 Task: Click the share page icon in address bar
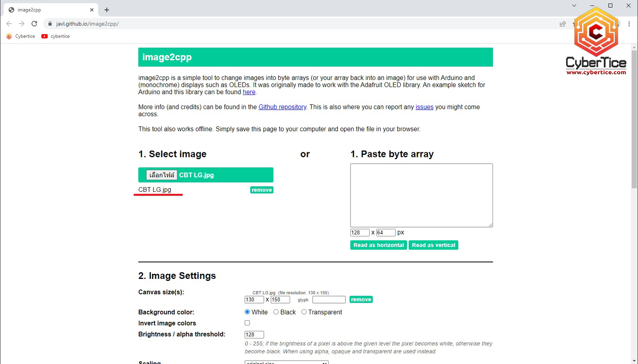(x=563, y=24)
